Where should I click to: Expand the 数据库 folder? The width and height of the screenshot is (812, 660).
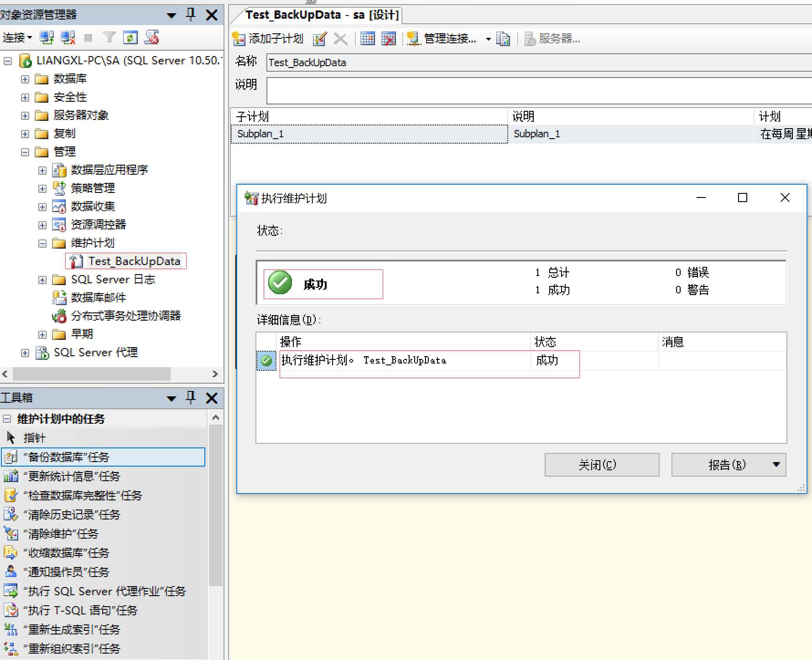click(x=25, y=79)
